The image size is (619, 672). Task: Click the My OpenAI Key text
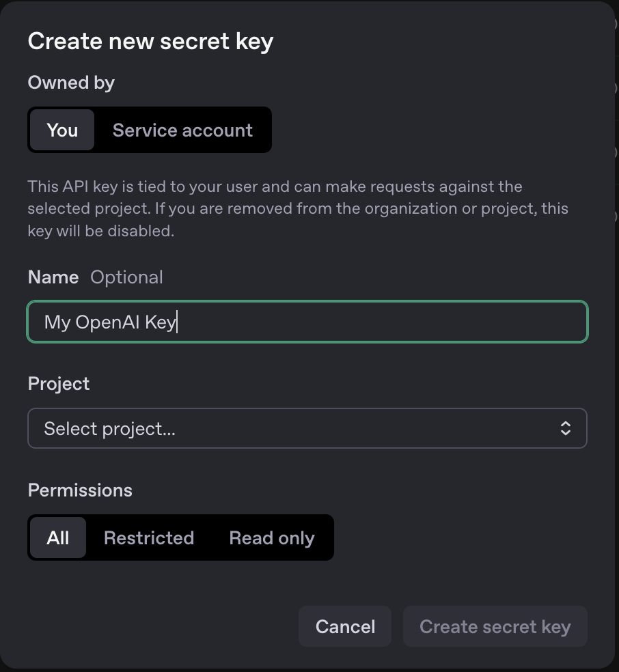click(x=109, y=322)
